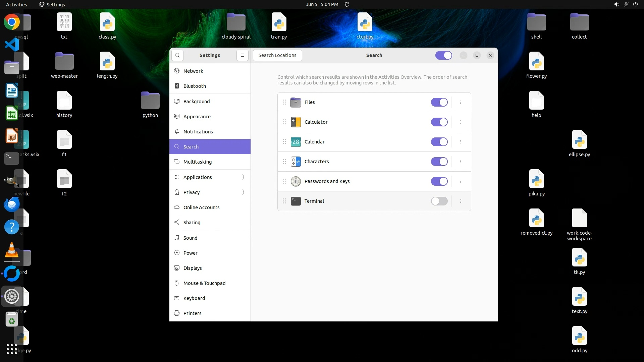Disable the Calendar search toggle
Screen dimensions: 644x362
coord(439,142)
